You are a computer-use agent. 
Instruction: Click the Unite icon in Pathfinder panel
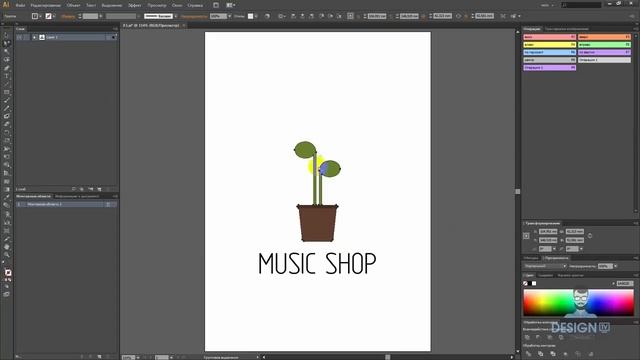click(x=527, y=337)
